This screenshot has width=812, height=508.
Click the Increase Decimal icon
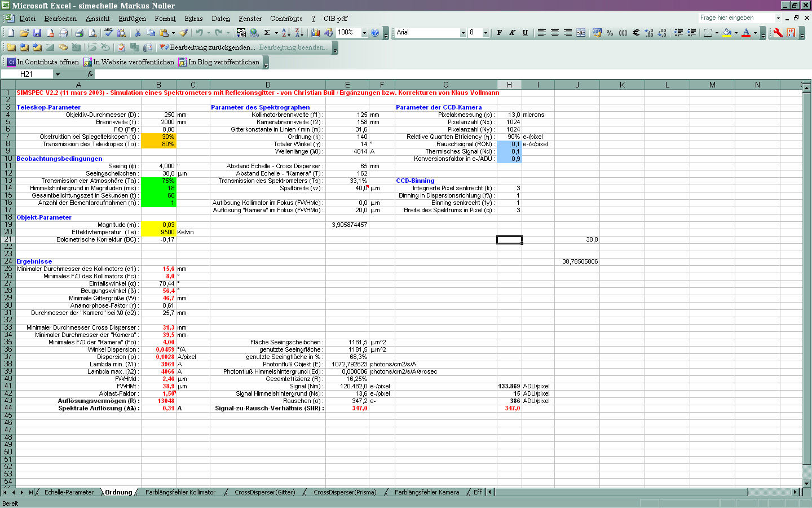point(648,33)
